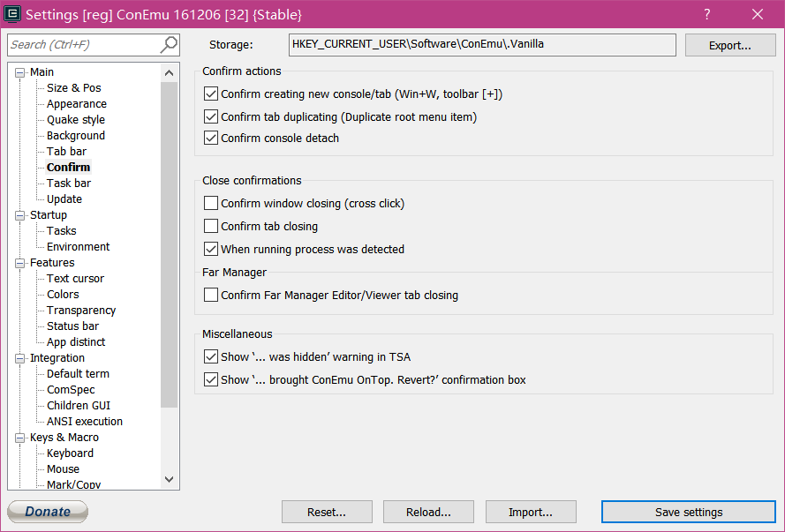Viewport: 785px width, 532px height.
Task: Click the Export... button
Action: (x=729, y=45)
